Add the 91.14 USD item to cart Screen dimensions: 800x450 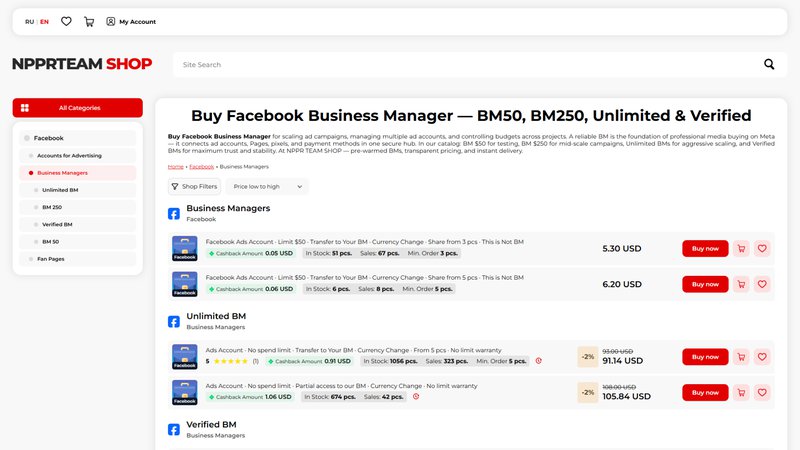click(741, 357)
